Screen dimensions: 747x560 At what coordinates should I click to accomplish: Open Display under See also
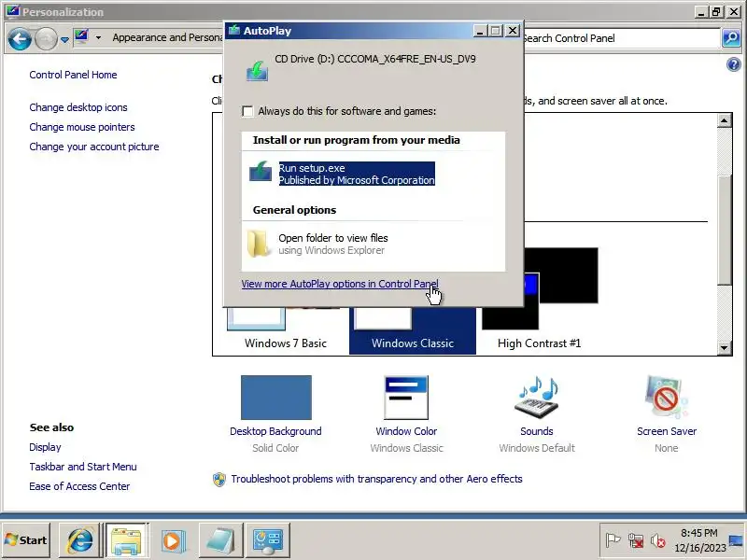[45, 447]
